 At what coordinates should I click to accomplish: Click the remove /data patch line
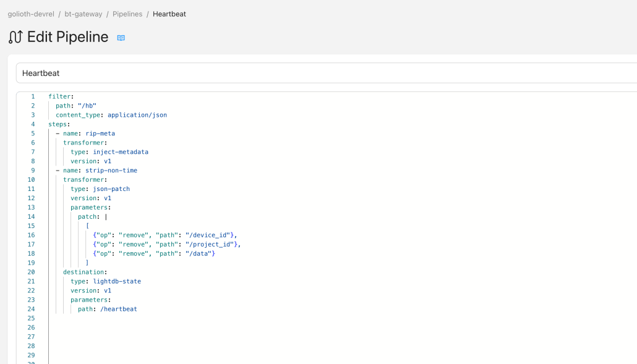tap(154, 253)
